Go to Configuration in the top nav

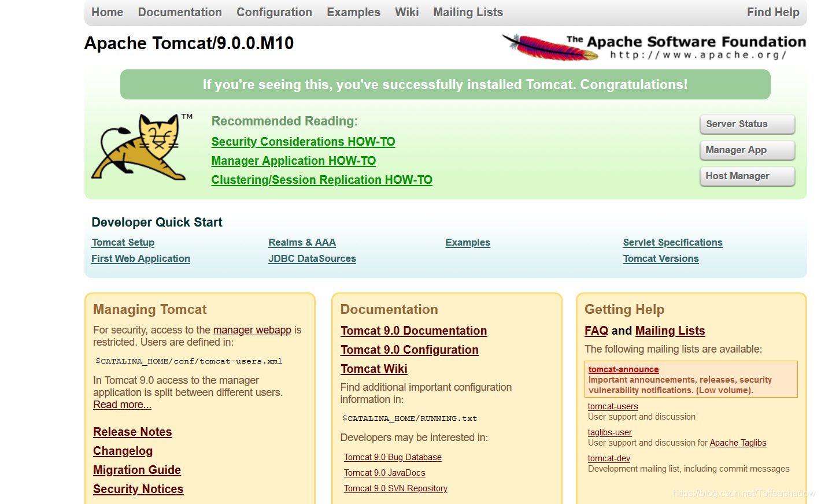(274, 12)
